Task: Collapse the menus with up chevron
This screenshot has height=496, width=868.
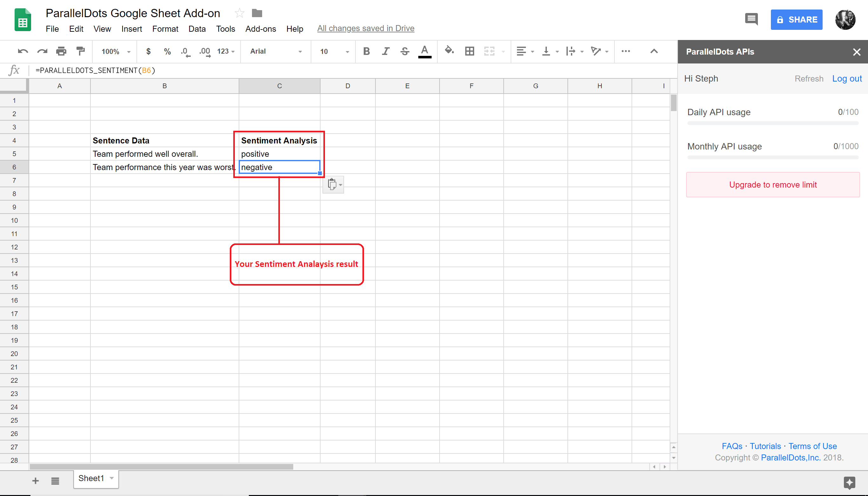Action: [654, 51]
